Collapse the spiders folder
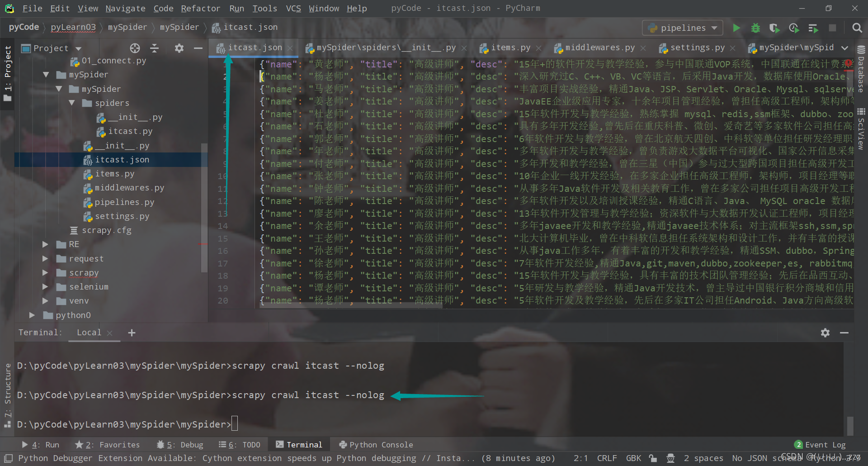Viewport: 868px width, 466px height. click(x=72, y=103)
